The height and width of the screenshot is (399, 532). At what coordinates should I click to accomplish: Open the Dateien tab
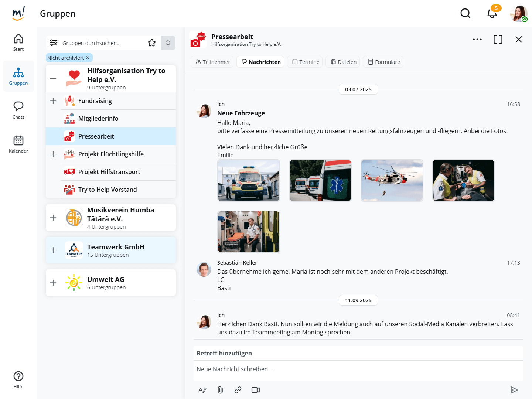click(343, 62)
